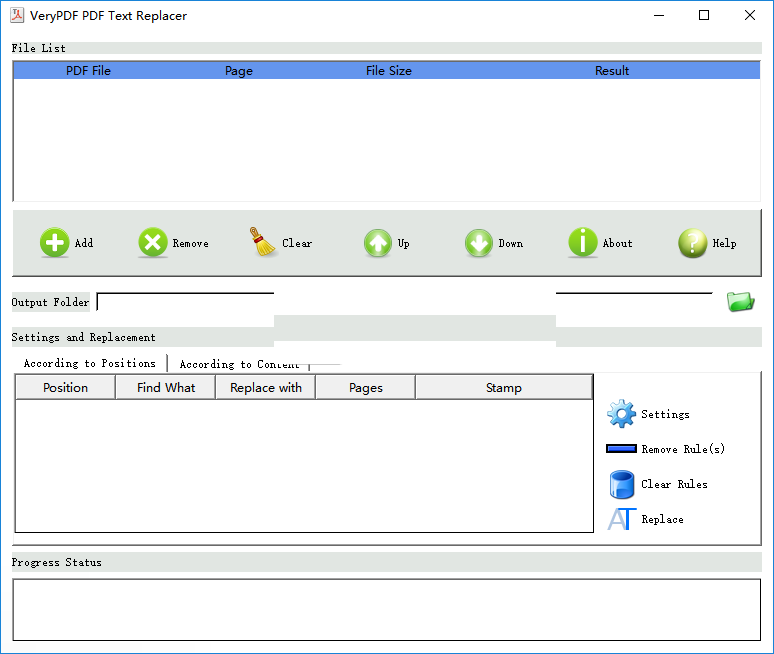Switch to According to Positions tab
This screenshot has width=774, height=654.
[x=89, y=363]
